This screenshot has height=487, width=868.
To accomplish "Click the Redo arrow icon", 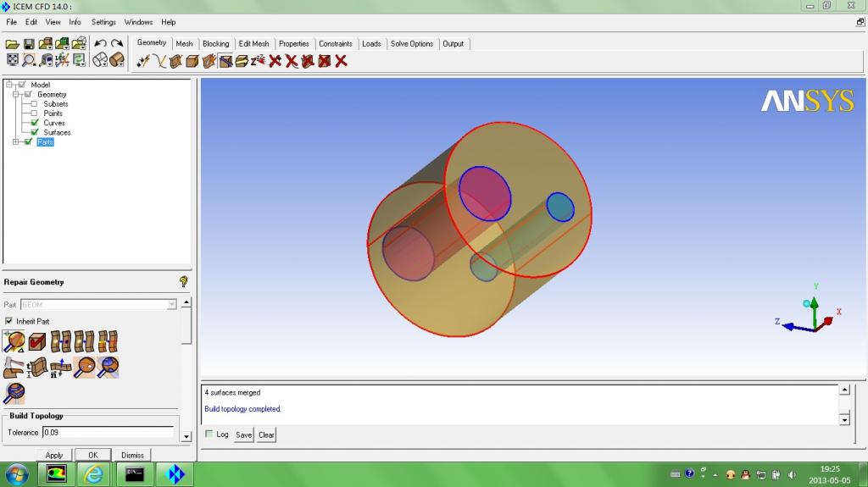I will tap(117, 44).
